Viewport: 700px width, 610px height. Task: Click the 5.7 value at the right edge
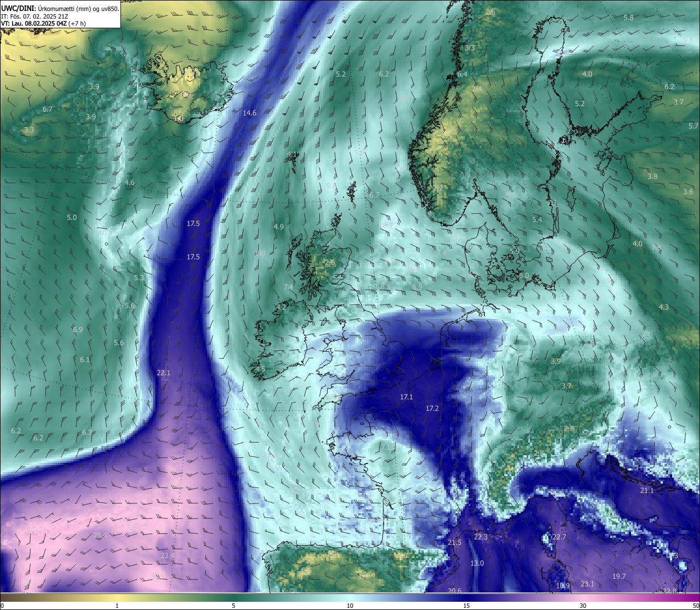[x=693, y=126]
